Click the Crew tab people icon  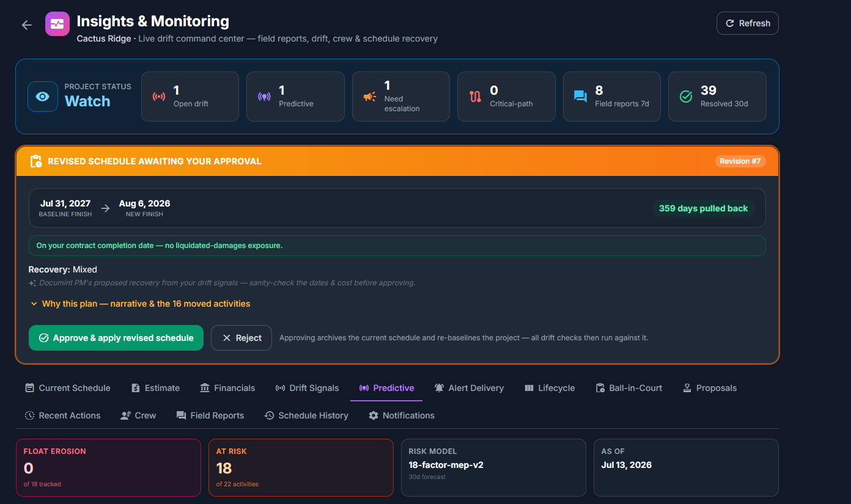(x=125, y=415)
